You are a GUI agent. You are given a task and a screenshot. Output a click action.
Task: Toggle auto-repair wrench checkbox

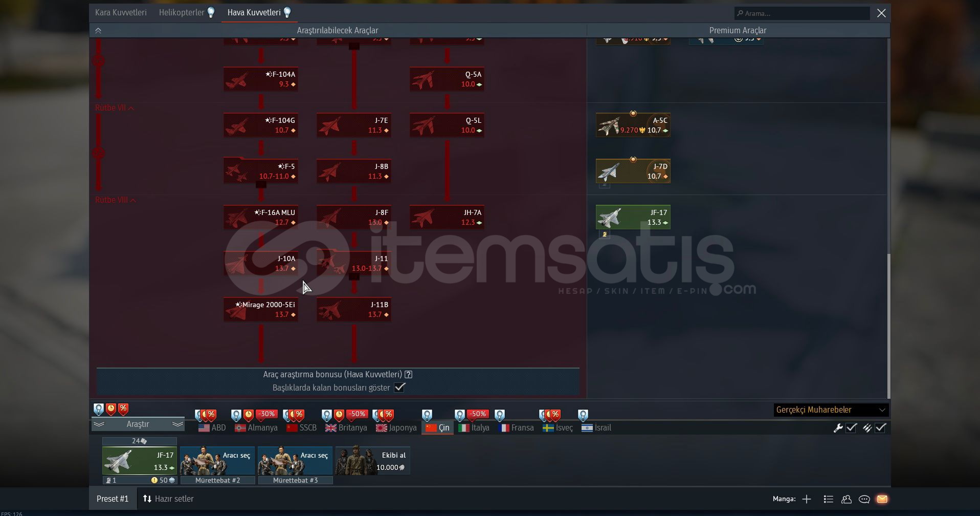coord(851,428)
